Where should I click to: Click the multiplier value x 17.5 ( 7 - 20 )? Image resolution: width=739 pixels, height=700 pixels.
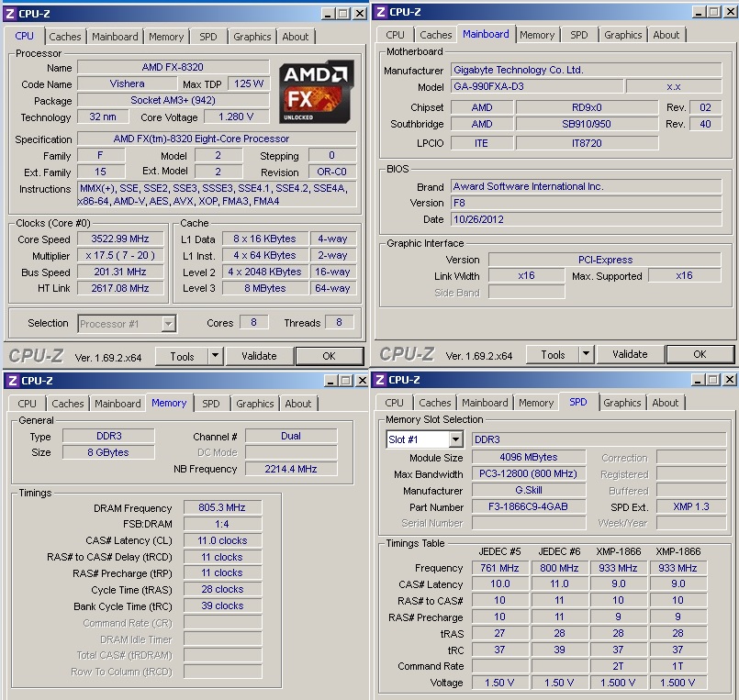[120, 255]
